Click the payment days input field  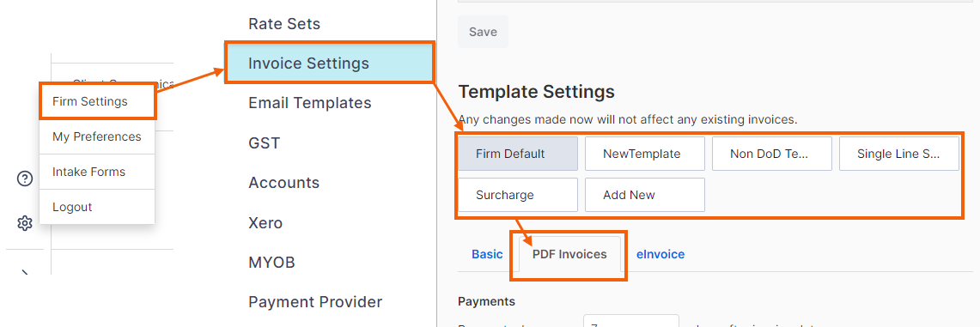[631, 321]
